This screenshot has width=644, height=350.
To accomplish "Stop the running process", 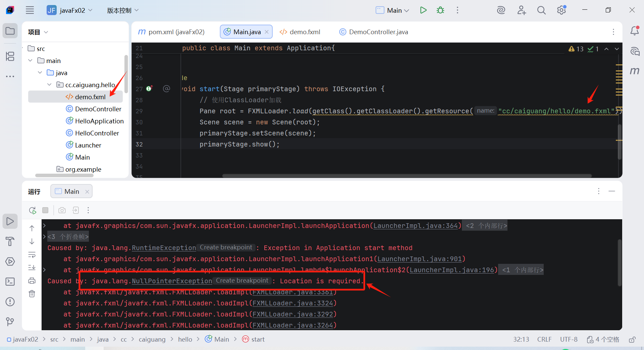I will (x=45, y=210).
